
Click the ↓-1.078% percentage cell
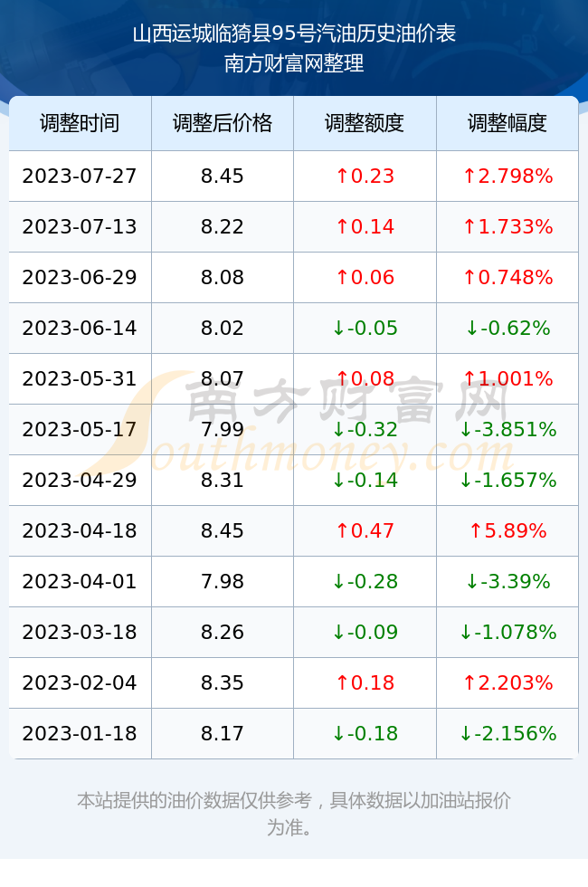point(507,632)
